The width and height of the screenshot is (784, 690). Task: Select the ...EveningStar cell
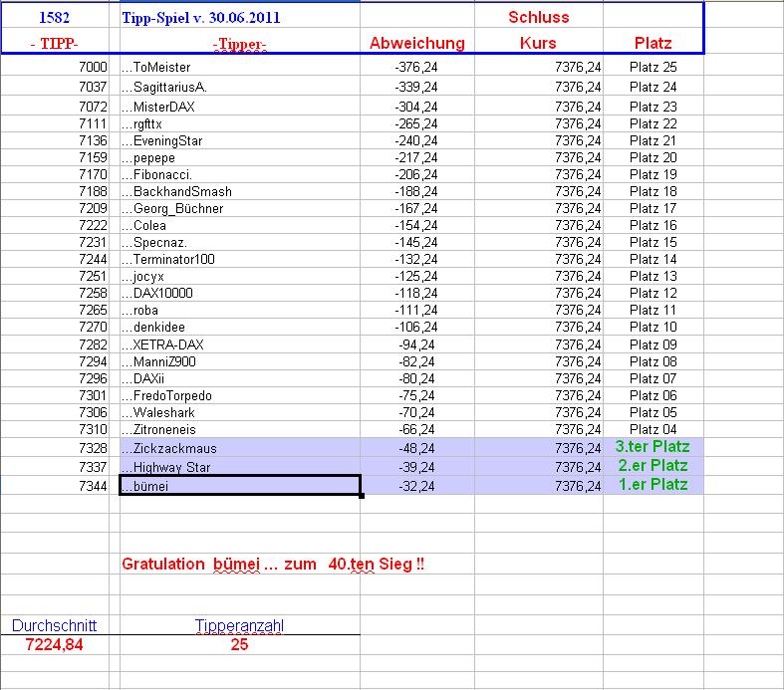pos(239,141)
